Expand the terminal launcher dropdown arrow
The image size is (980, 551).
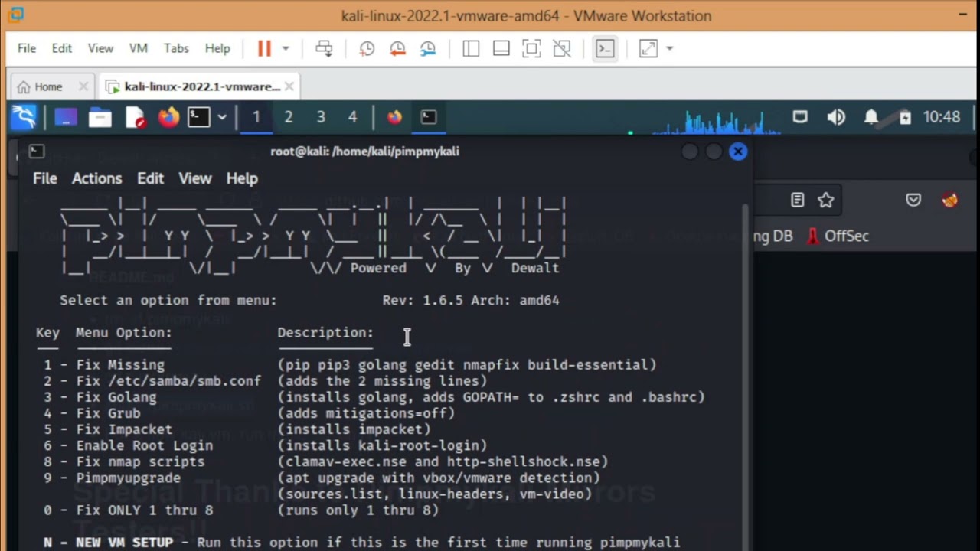[222, 117]
